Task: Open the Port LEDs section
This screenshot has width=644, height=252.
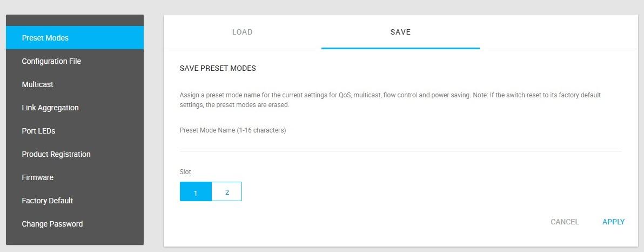Action: (38, 131)
